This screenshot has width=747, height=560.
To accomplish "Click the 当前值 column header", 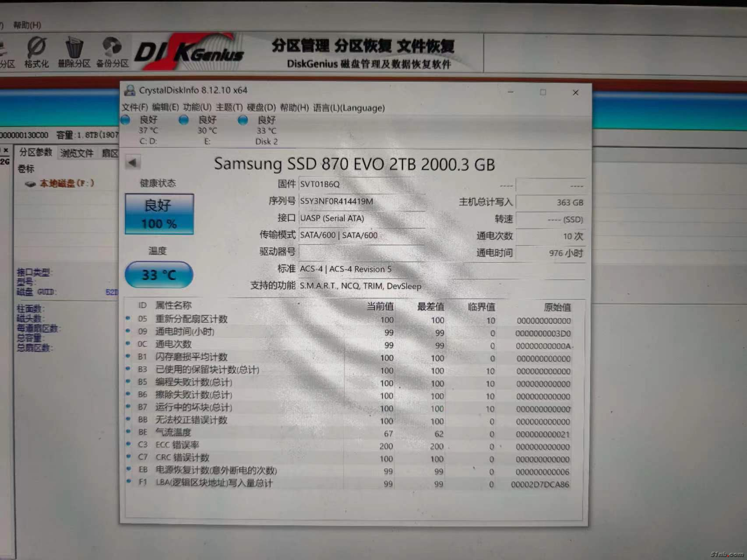I will point(380,306).
